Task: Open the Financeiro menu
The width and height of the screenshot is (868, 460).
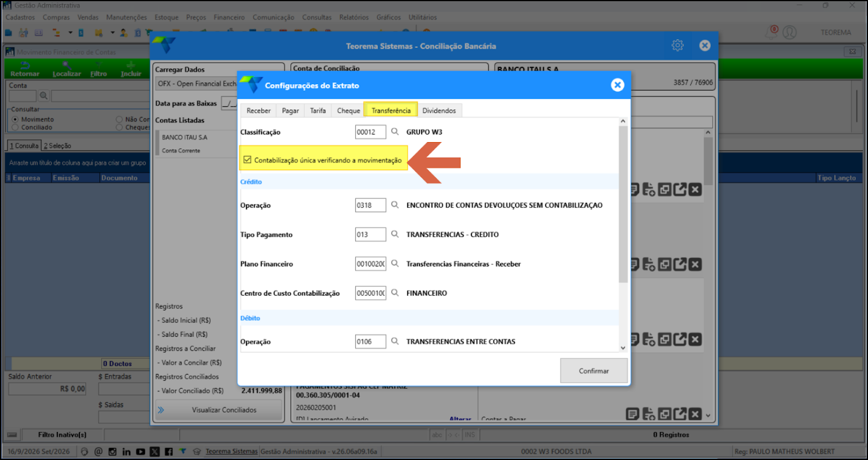Action: point(230,18)
